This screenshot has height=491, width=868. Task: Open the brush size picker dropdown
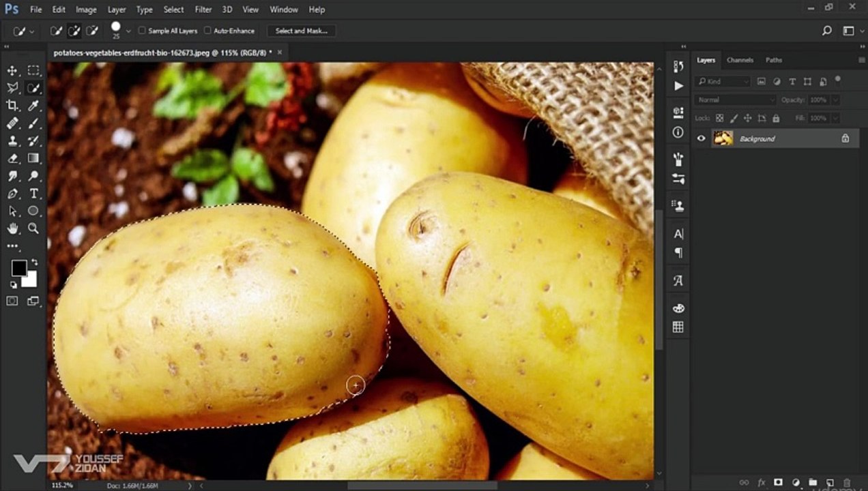(x=128, y=31)
